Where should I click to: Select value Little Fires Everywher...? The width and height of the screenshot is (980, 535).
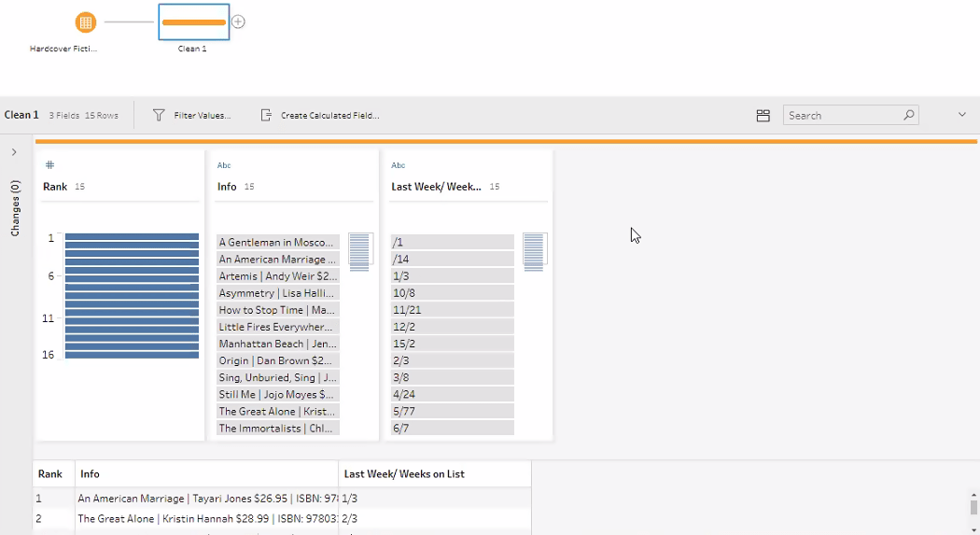(278, 326)
